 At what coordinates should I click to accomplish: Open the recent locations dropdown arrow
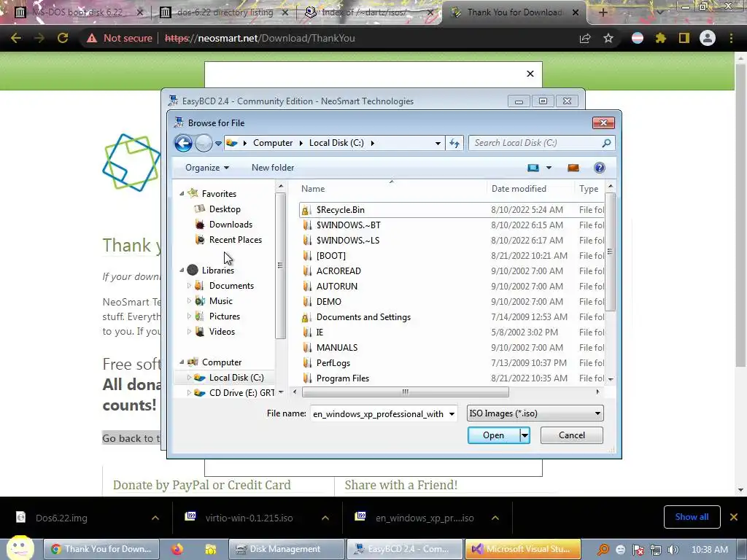pos(218,143)
